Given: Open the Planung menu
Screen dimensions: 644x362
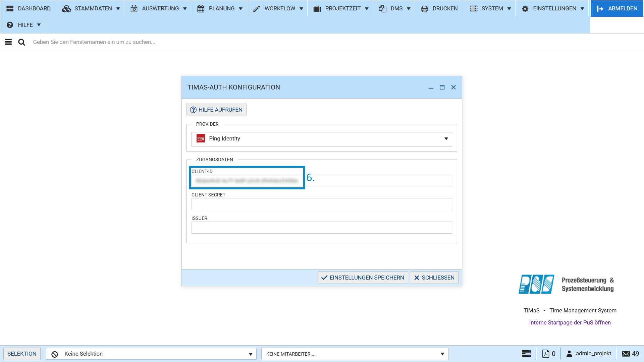Looking at the screenshot, I should click(x=219, y=8).
